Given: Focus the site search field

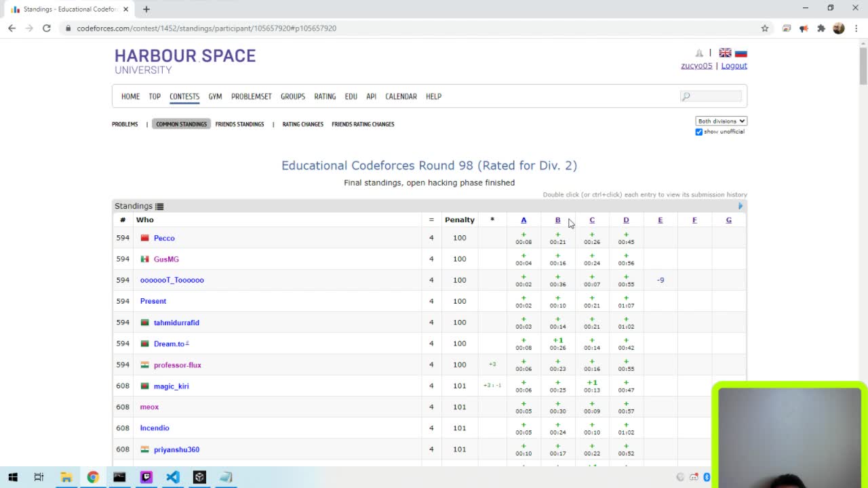Looking at the screenshot, I should click(711, 96).
